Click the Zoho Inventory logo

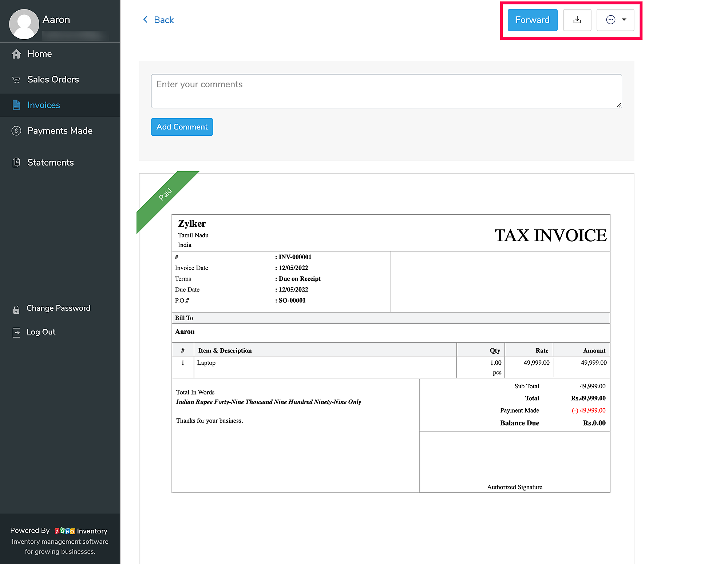(65, 531)
